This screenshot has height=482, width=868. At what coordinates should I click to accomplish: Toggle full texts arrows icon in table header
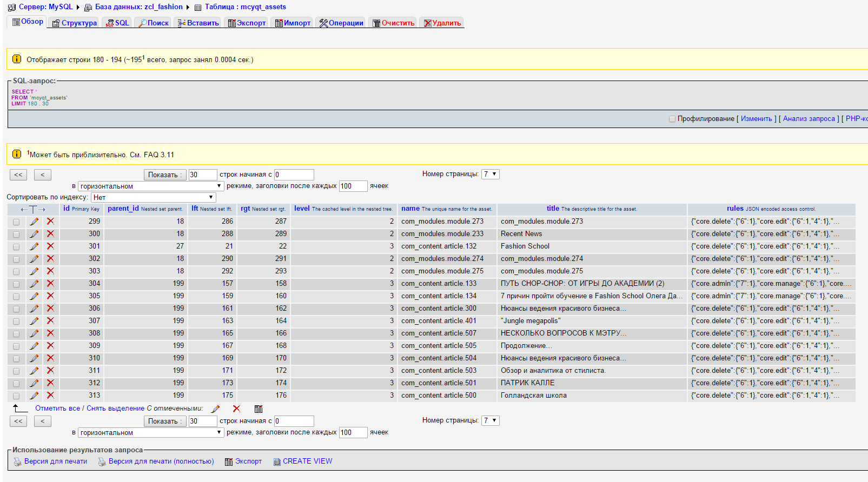click(33, 209)
